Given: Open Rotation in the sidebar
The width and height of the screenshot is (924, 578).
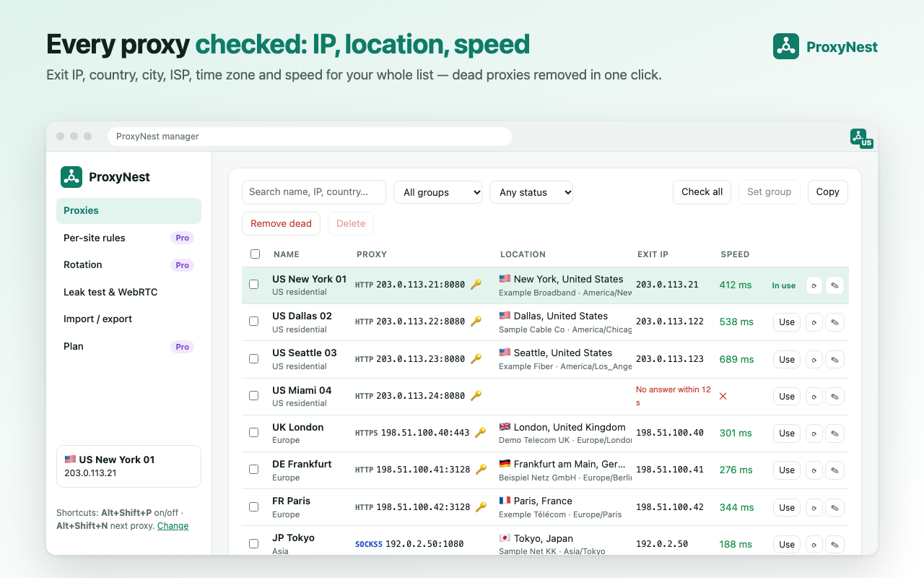Looking at the screenshot, I should point(128,265).
